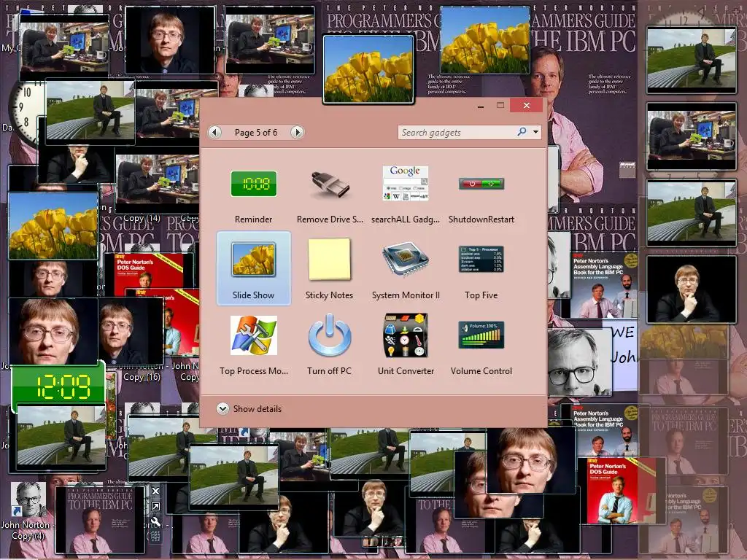Image resolution: width=747 pixels, height=560 pixels.
Task: Pick the Top Process Monitor gadget
Action: click(253, 344)
